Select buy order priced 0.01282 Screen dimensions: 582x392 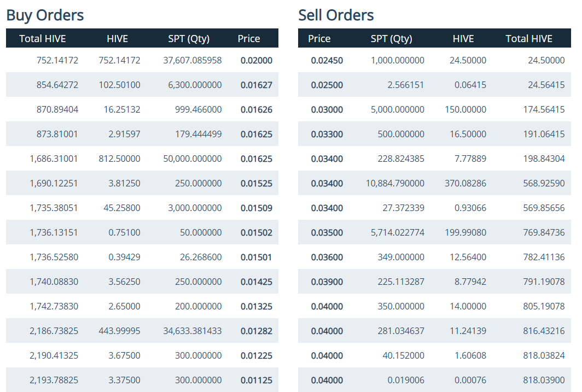pyautogui.click(x=142, y=331)
